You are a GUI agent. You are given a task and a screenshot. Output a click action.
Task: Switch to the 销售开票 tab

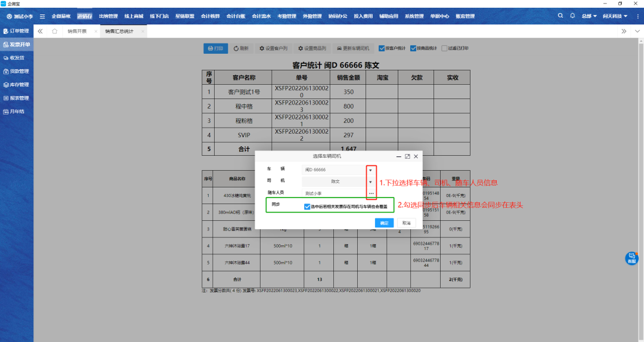(78, 31)
